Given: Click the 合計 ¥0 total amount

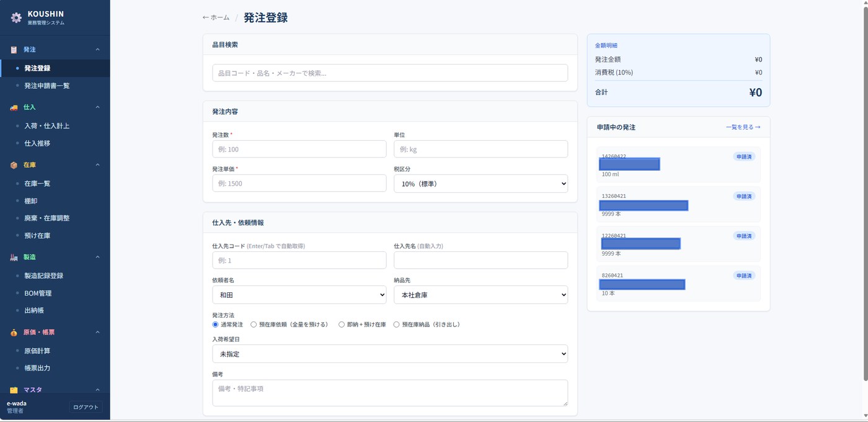Looking at the screenshot, I should click(756, 92).
